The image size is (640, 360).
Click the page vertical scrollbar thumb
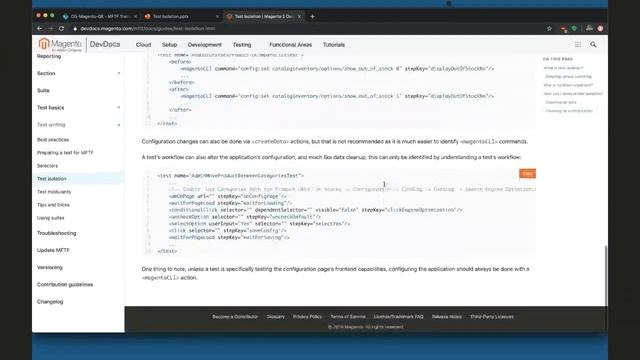(x=606, y=275)
